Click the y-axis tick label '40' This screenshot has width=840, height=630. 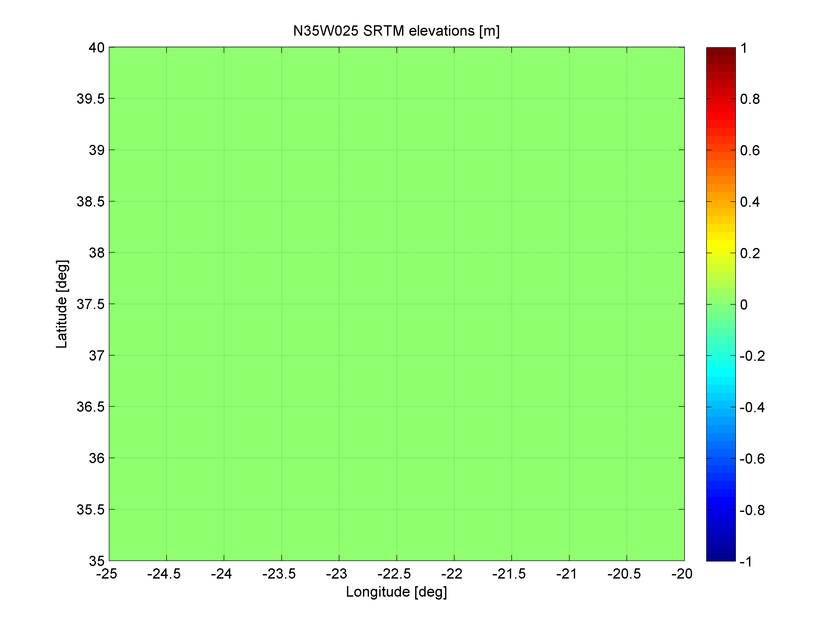tap(97, 48)
